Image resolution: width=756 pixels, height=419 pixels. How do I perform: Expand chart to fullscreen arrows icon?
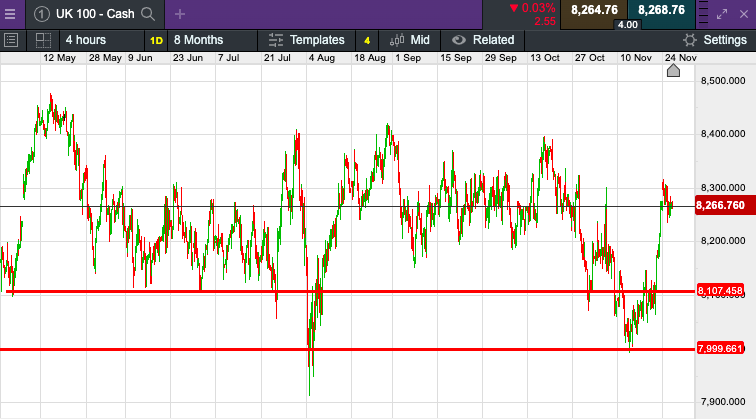point(722,14)
